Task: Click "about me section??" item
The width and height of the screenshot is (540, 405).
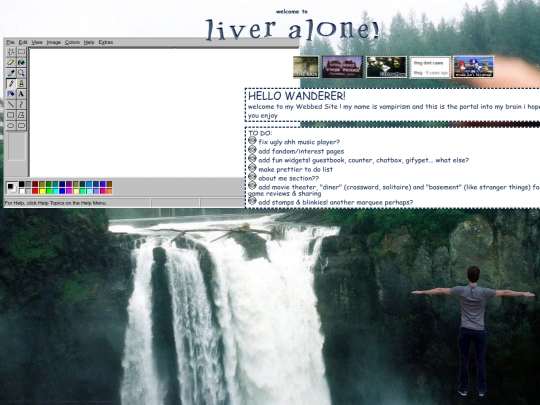Action: [x=289, y=178]
